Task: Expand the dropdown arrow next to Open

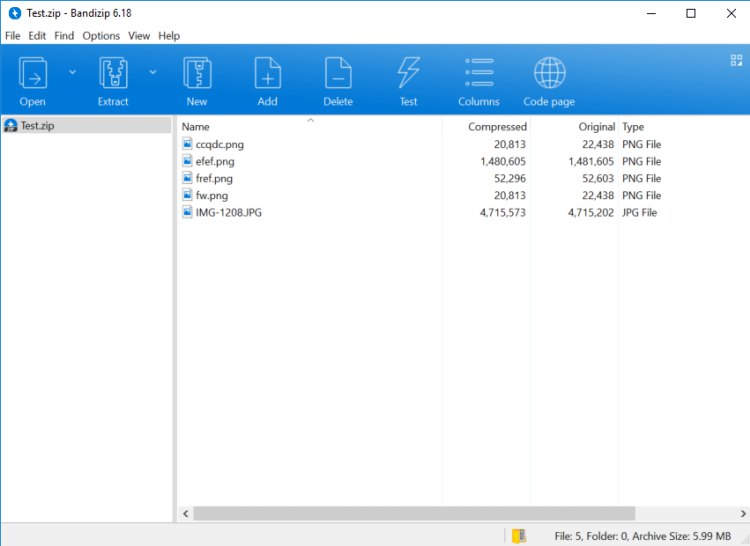Action: (x=72, y=72)
